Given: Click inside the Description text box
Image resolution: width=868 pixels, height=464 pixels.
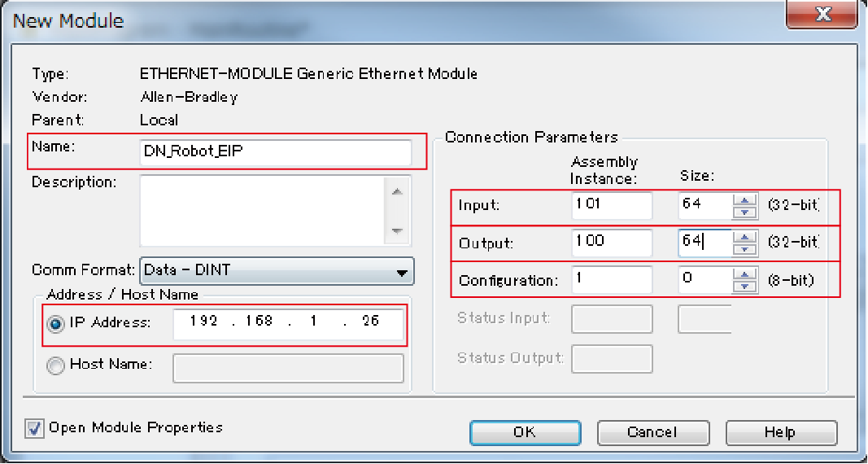Looking at the screenshot, I should tap(261, 210).
